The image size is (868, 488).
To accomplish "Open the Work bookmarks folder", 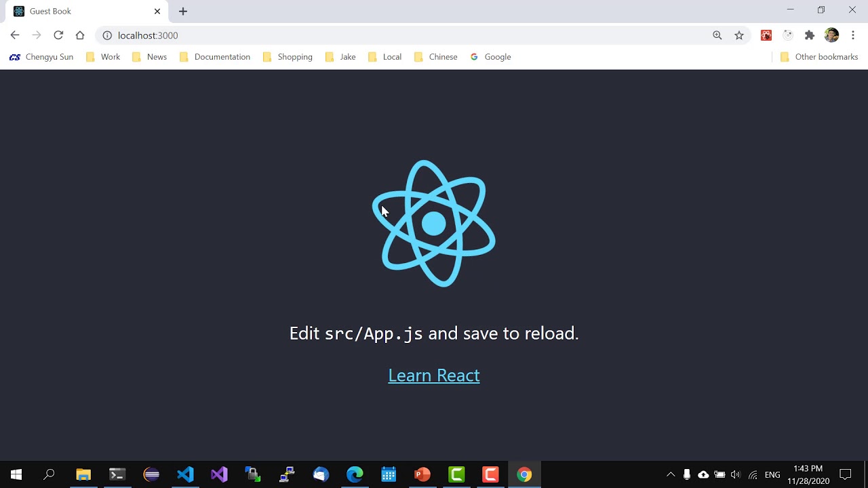I will click(103, 57).
